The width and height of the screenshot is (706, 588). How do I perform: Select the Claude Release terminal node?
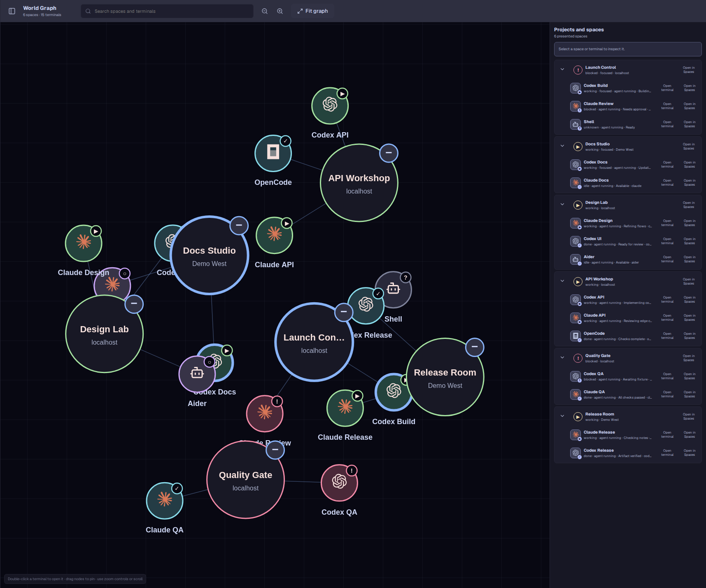(x=345, y=408)
